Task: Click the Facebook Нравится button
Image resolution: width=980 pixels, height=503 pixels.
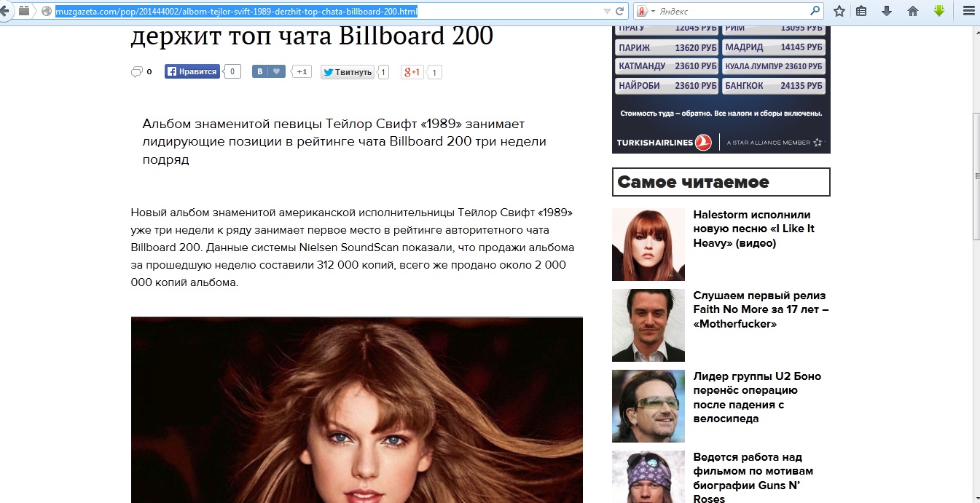Action: pyautogui.click(x=192, y=71)
